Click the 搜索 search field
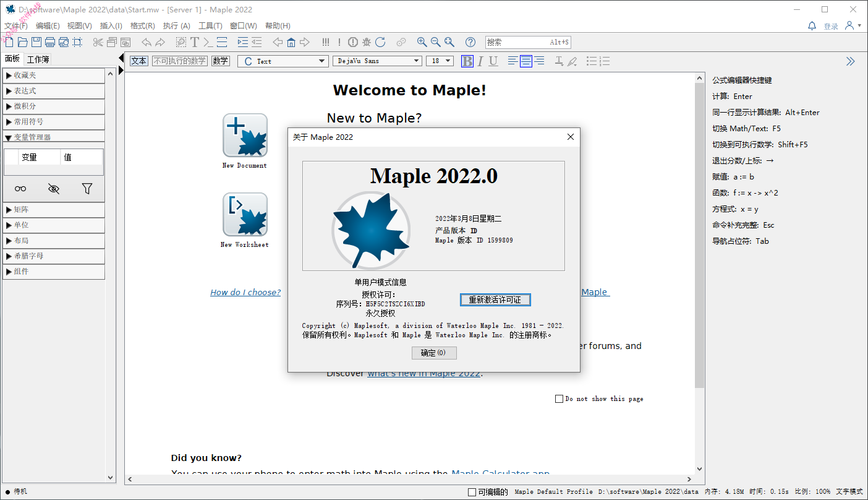Screen dimensions: 868x500 [528, 42]
